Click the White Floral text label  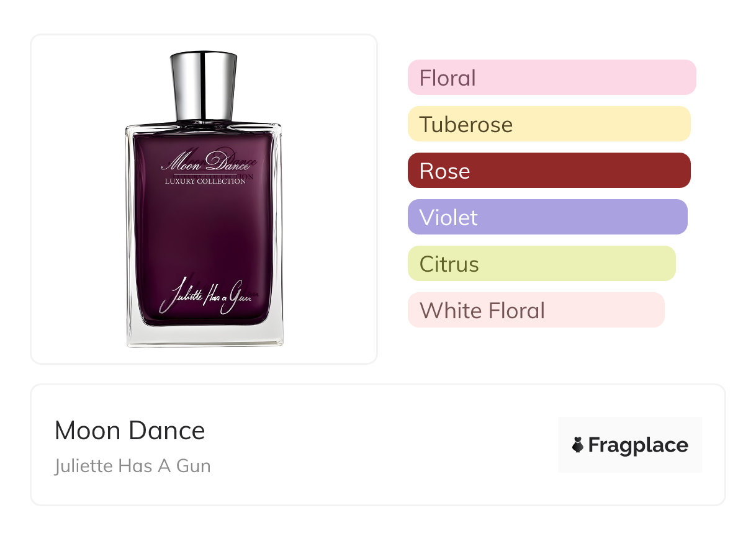pos(482,311)
